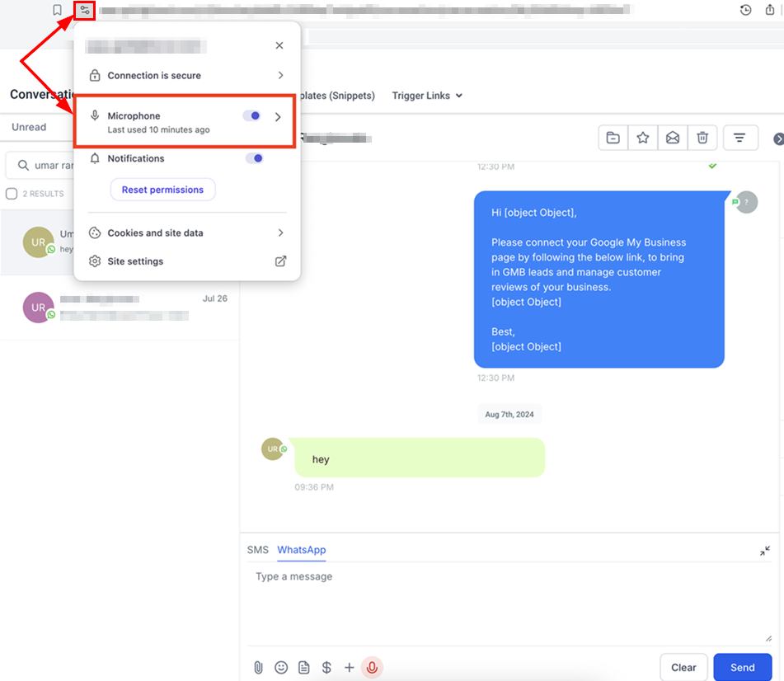784x681 pixels.
Task: Click the folder archive icon in conversation header
Action: click(613, 138)
